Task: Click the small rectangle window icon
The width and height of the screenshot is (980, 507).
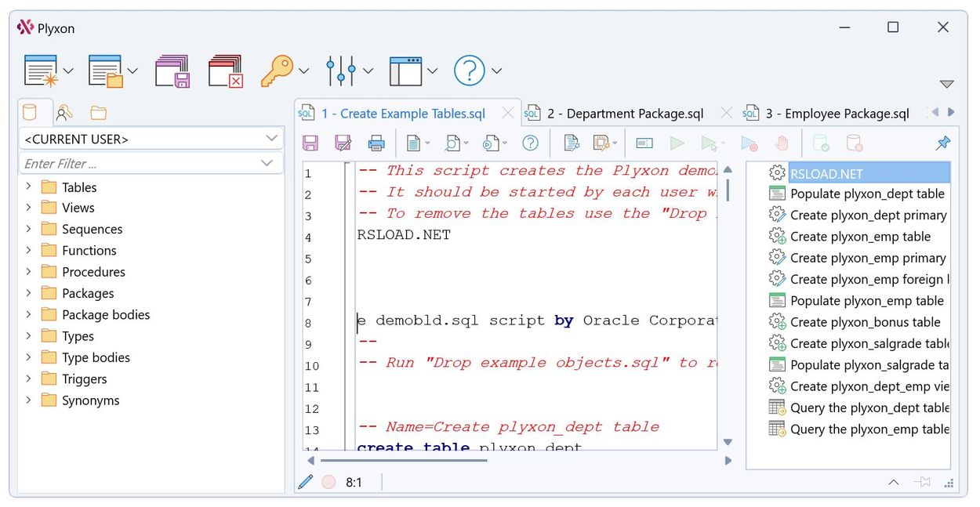Action: (644, 143)
